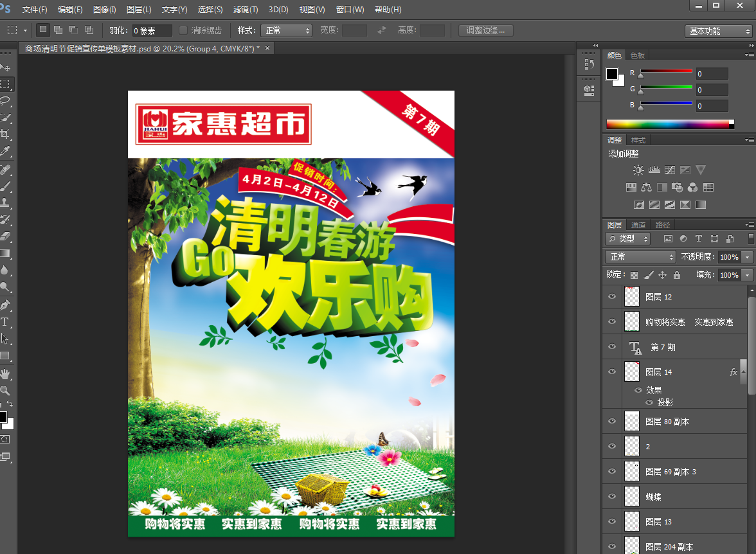The width and height of the screenshot is (756, 554).
Task: Open the 样式 dropdown showing 正常
Action: pyautogui.click(x=287, y=30)
